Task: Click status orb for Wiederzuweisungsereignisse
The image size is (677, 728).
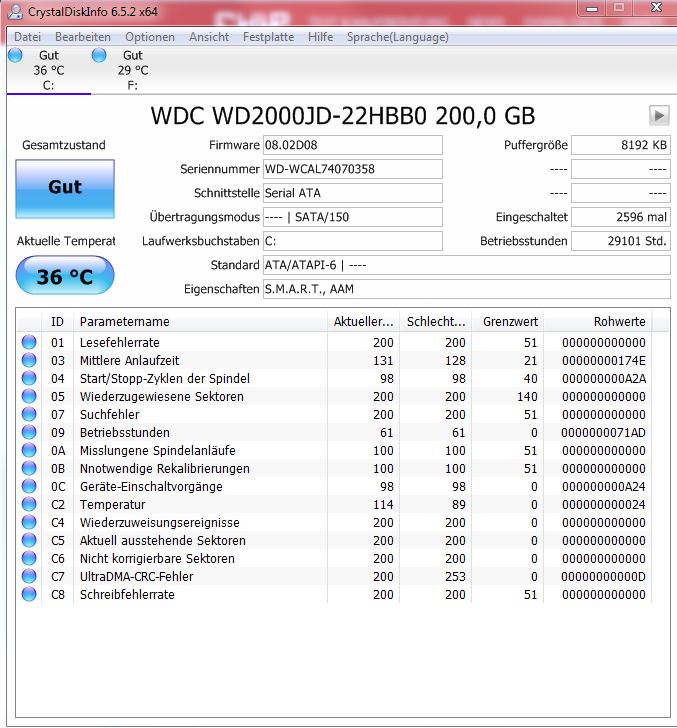Action: 29,522
